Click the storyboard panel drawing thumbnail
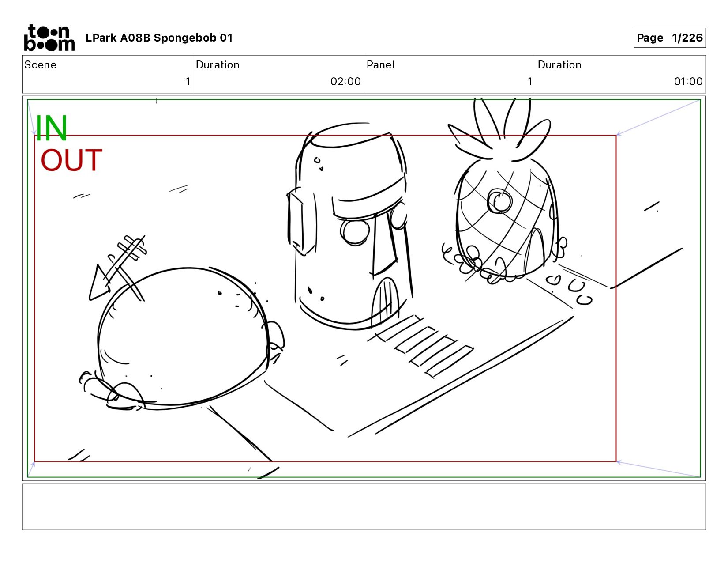728x563 pixels. click(x=364, y=288)
